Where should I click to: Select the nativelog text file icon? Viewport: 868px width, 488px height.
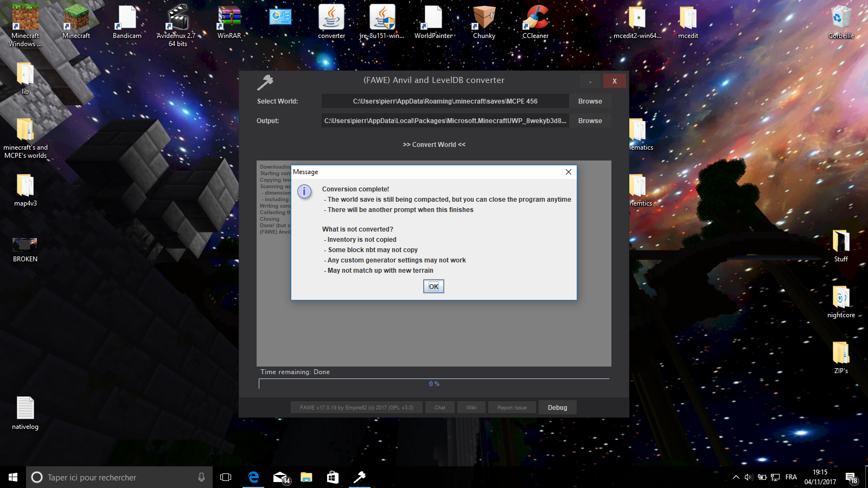(x=25, y=413)
